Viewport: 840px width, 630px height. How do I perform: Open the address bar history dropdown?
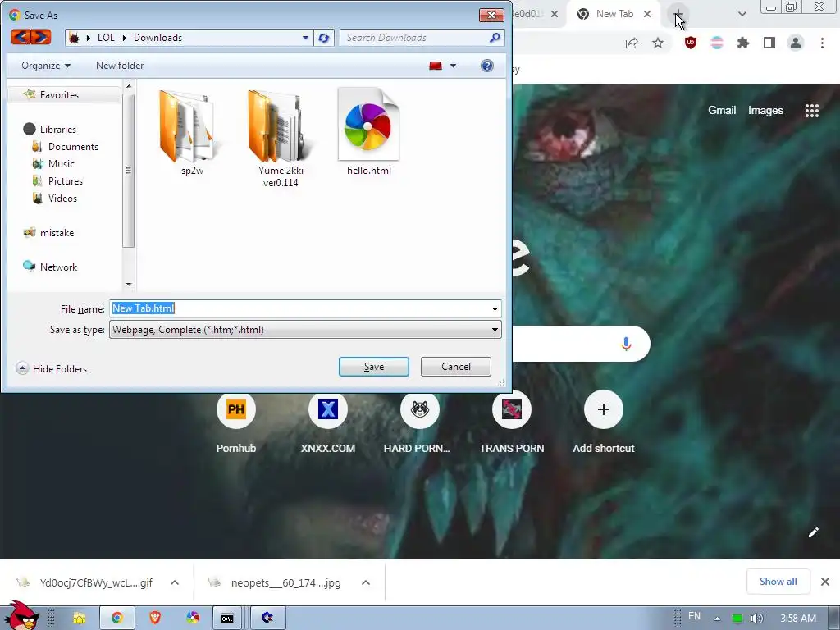point(305,38)
